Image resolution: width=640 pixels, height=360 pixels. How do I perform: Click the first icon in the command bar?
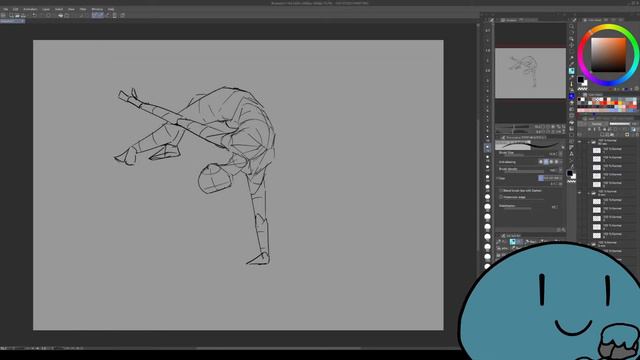(x=3, y=15)
